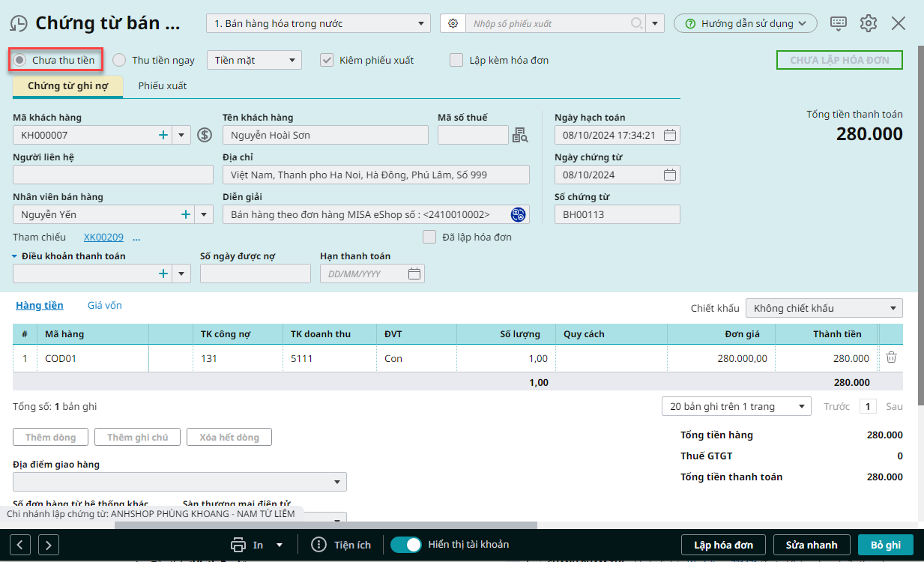Delete the COD01 row with trash icon
924x562 pixels.
pyautogui.click(x=891, y=357)
